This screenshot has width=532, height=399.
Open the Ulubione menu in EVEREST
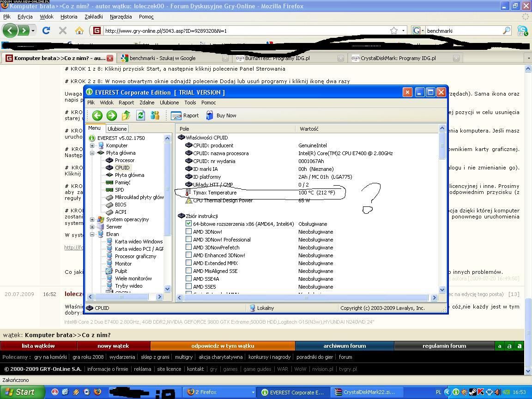[169, 103]
